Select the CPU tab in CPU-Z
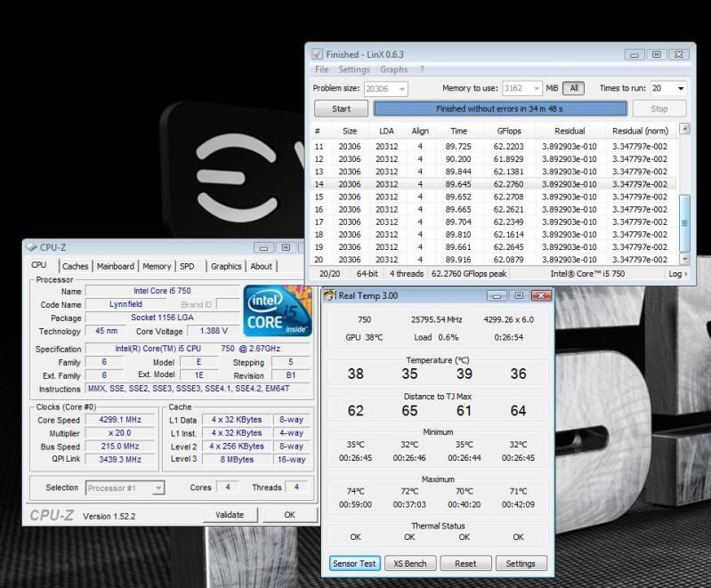This screenshot has height=588, width=711. click(39, 265)
